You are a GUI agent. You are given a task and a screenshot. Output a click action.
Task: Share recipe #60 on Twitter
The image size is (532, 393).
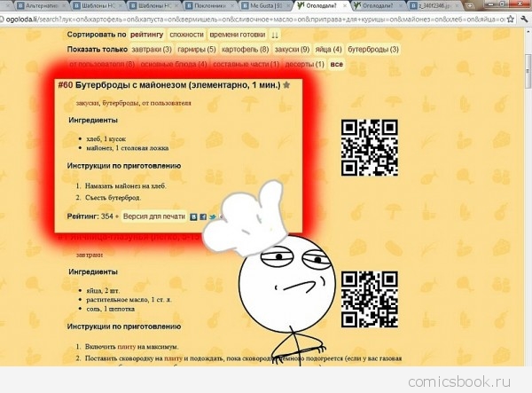(x=213, y=216)
